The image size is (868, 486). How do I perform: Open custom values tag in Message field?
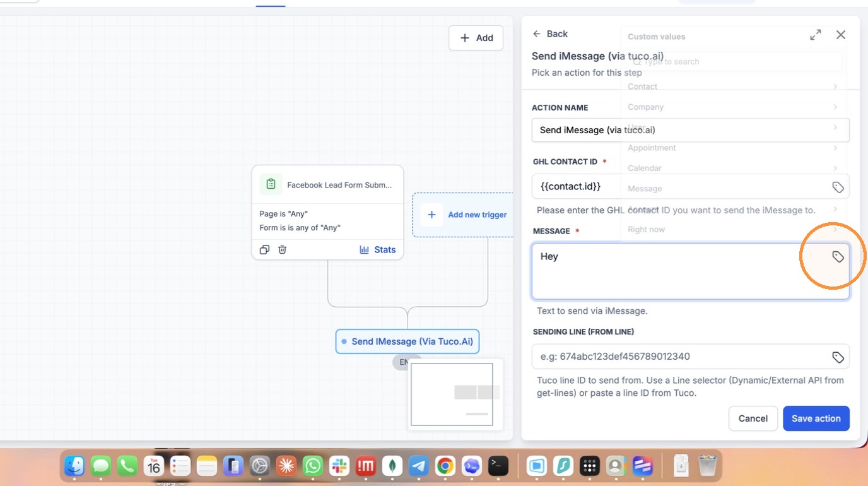tap(838, 257)
